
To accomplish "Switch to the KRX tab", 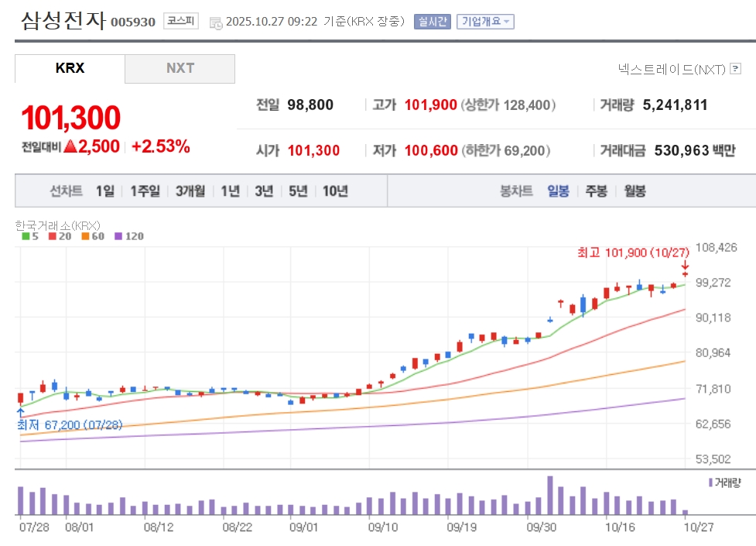I will coord(70,68).
